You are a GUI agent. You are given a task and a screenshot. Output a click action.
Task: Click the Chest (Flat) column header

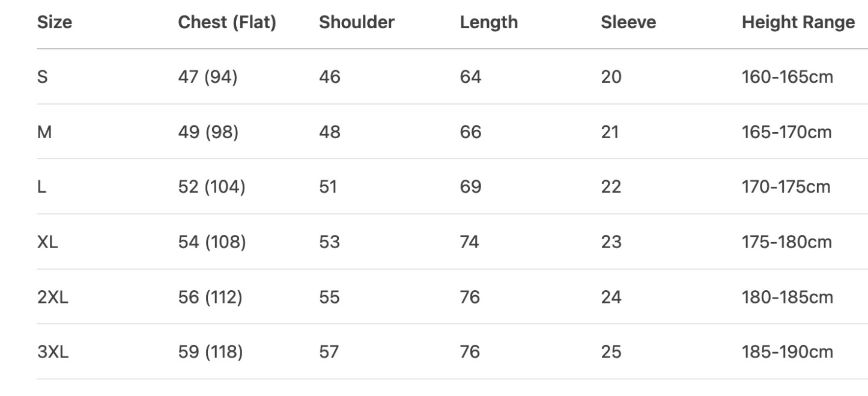[x=227, y=23]
